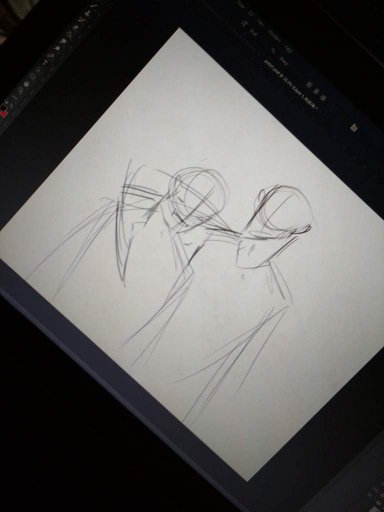Open the black foreground color swatch

(x=3, y=108)
